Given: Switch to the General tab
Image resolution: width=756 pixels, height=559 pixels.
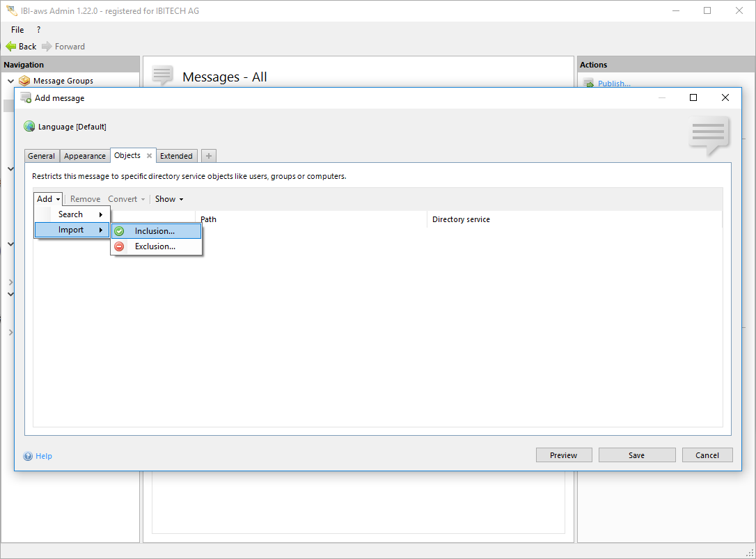Looking at the screenshot, I should (x=42, y=156).
